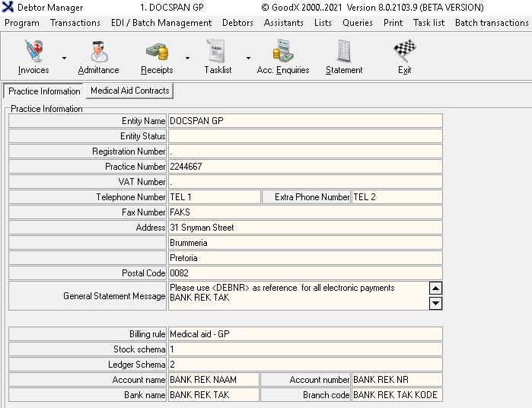Open the Statement toolbar icon
Viewport: 532px width, 408px height.
344,53
